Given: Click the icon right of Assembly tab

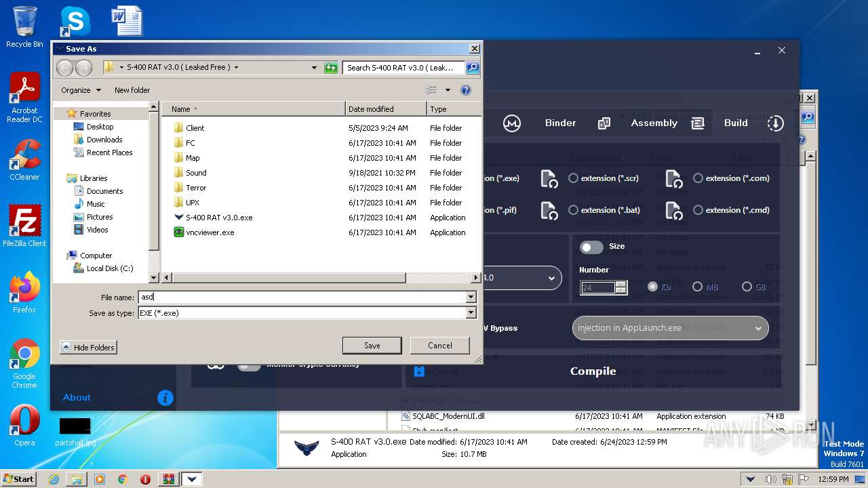Looking at the screenshot, I should tap(698, 123).
